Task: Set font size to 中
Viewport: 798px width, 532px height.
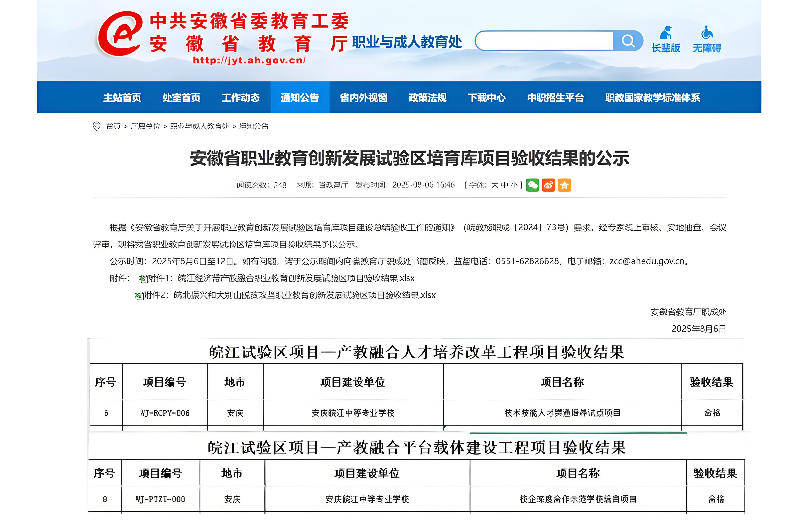Action: 504,185
